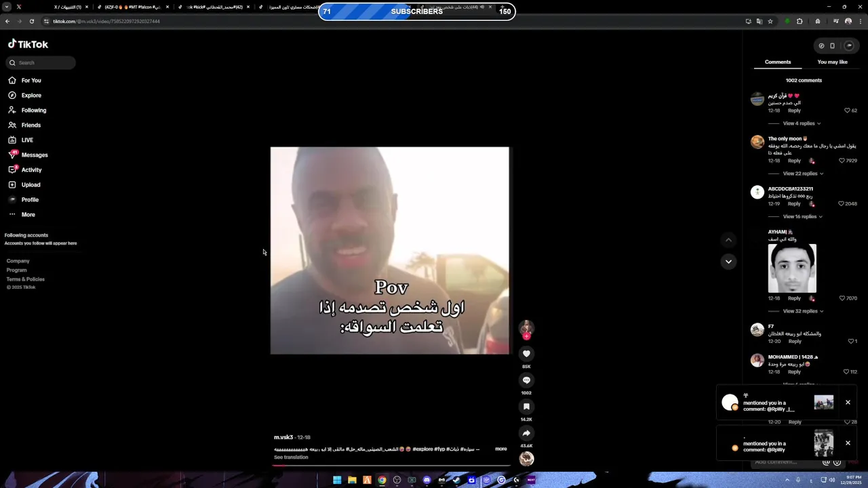Screen dimensions: 868x488
Task: Open Messages in sidebar
Action: coord(28,155)
